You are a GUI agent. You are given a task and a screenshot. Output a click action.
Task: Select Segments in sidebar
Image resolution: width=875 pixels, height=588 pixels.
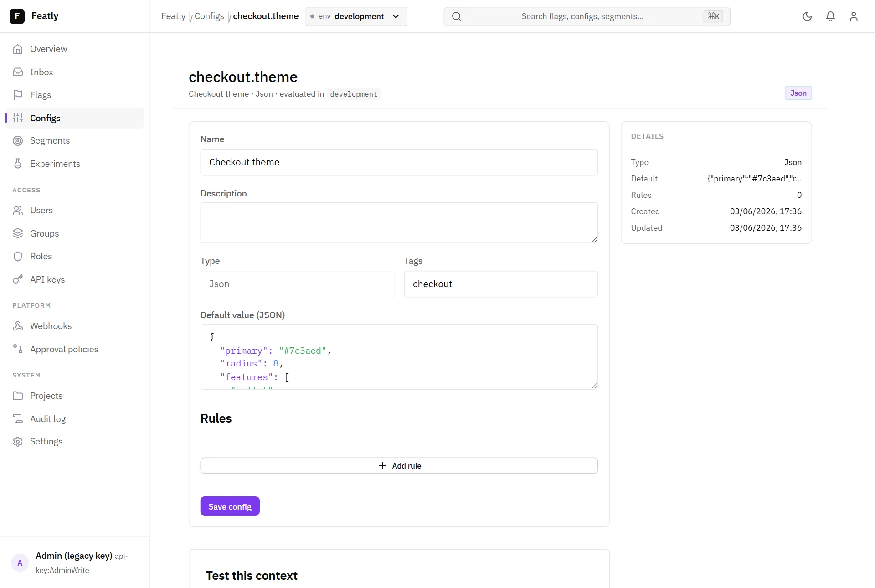tap(75, 141)
